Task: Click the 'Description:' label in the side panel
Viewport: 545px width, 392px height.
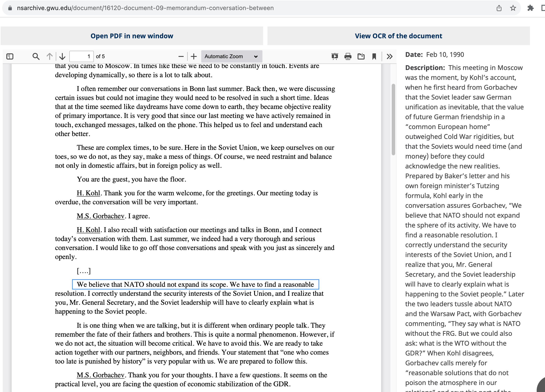Action: coord(425,68)
